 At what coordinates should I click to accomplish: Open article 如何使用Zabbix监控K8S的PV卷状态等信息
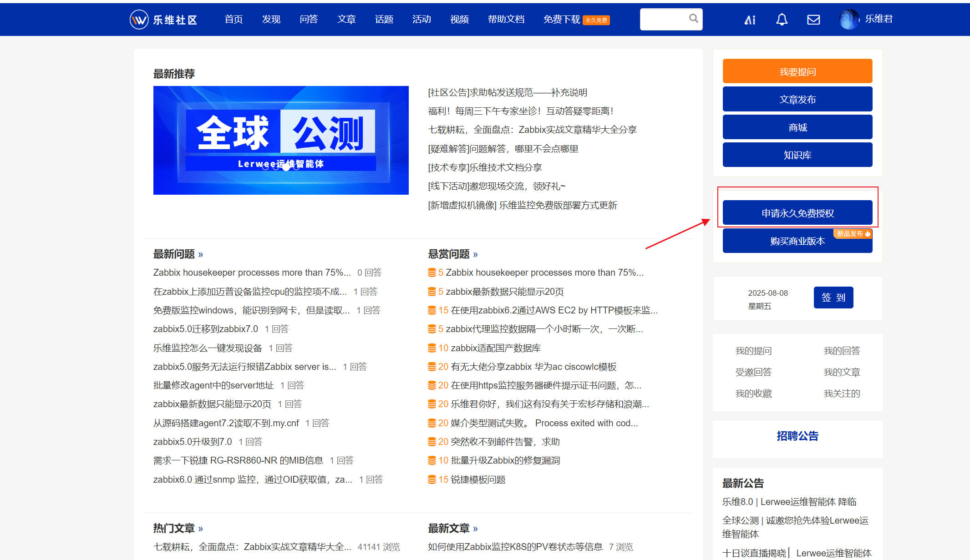click(515, 547)
